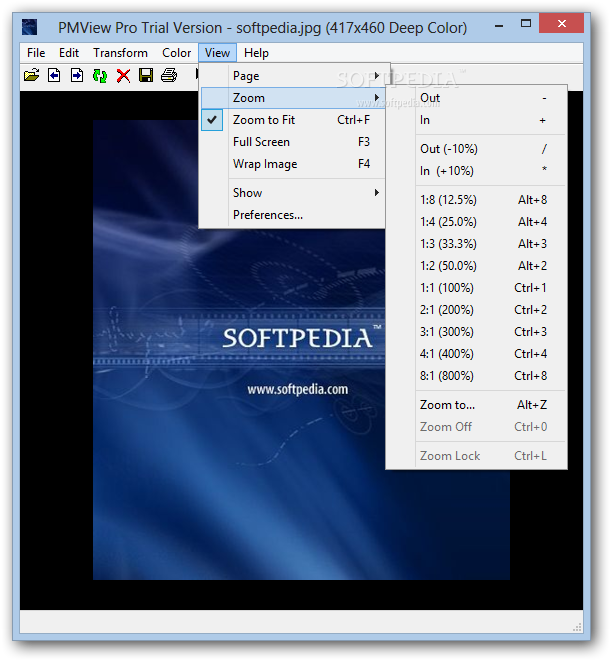Open a file with the folder icon

(x=32, y=75)
